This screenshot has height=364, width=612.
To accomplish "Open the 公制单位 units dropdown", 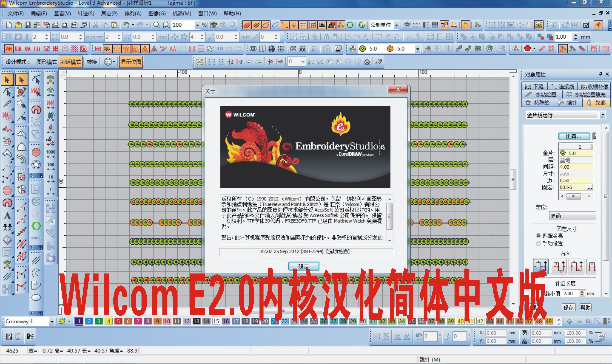I will [x=396, y=25].
